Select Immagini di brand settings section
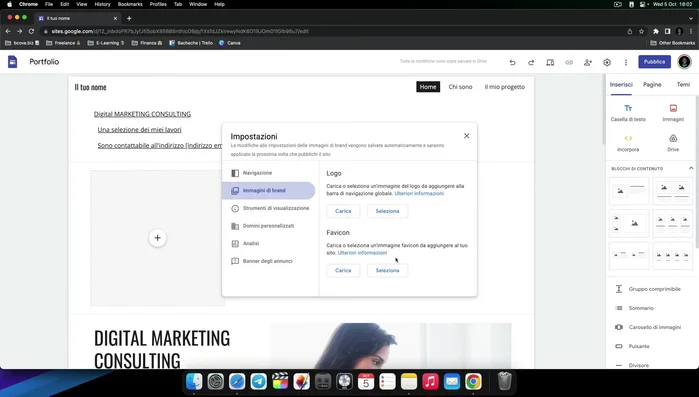699x397 pixels. coord(269,191)
